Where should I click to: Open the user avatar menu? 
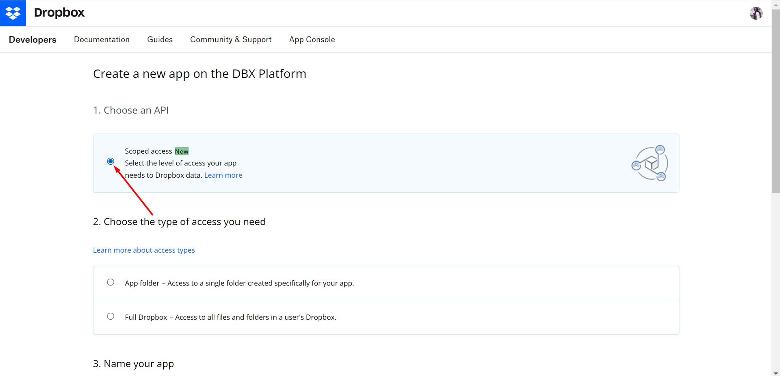(x=756, y=13)
